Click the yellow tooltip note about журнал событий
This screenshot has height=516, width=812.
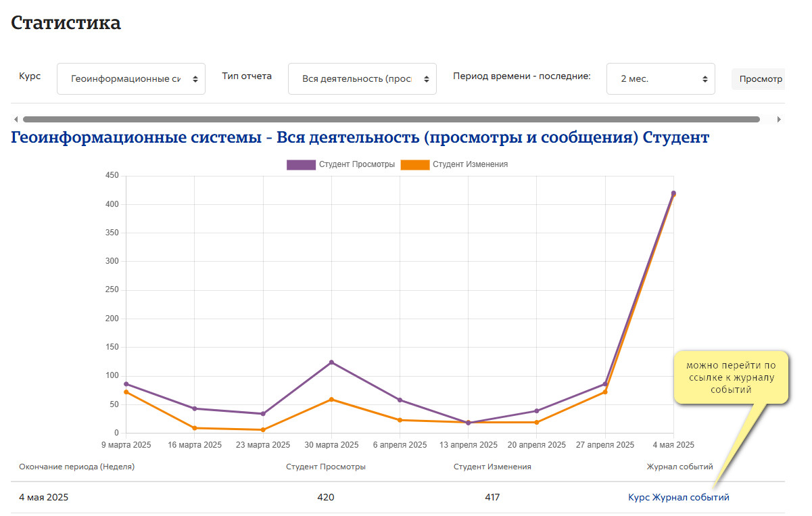click(732, 377)
